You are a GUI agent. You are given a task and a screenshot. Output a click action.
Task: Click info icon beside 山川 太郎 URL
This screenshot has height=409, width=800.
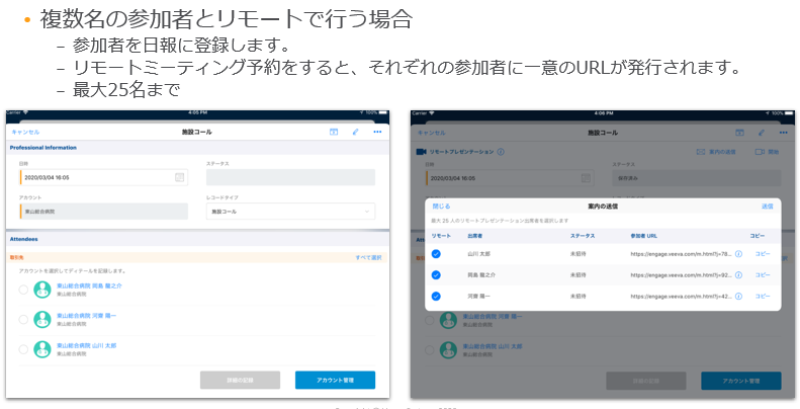pos(739,255)
